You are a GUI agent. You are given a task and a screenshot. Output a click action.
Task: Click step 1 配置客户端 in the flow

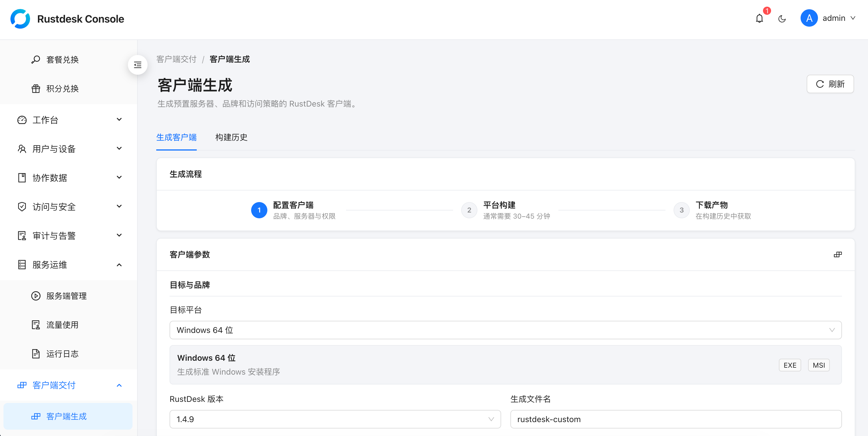293,210
